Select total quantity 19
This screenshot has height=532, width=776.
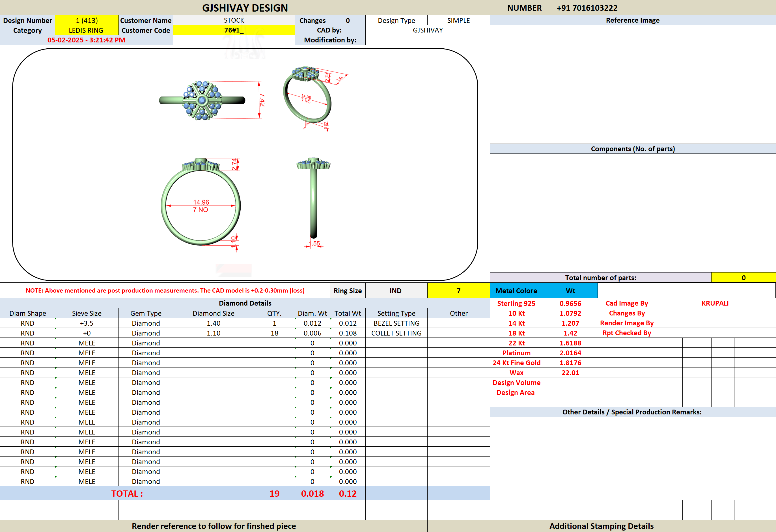click(275, 493)
